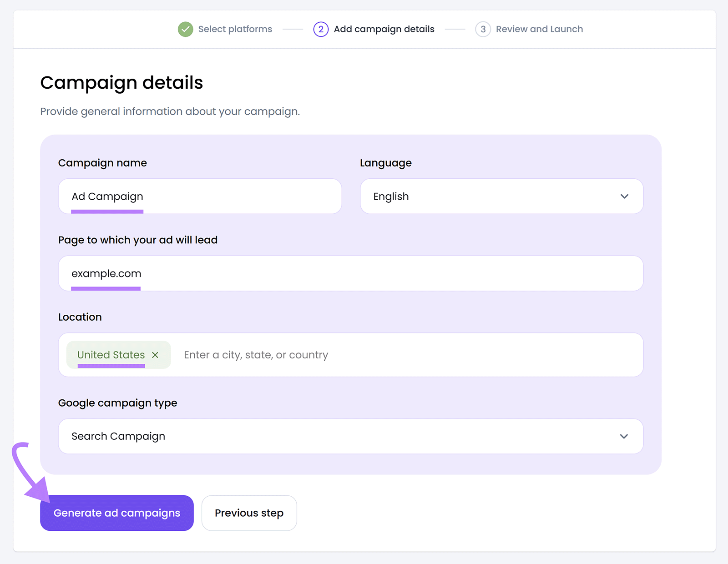
Task: Click the example.com page field
Action: [x=350, y=273]
